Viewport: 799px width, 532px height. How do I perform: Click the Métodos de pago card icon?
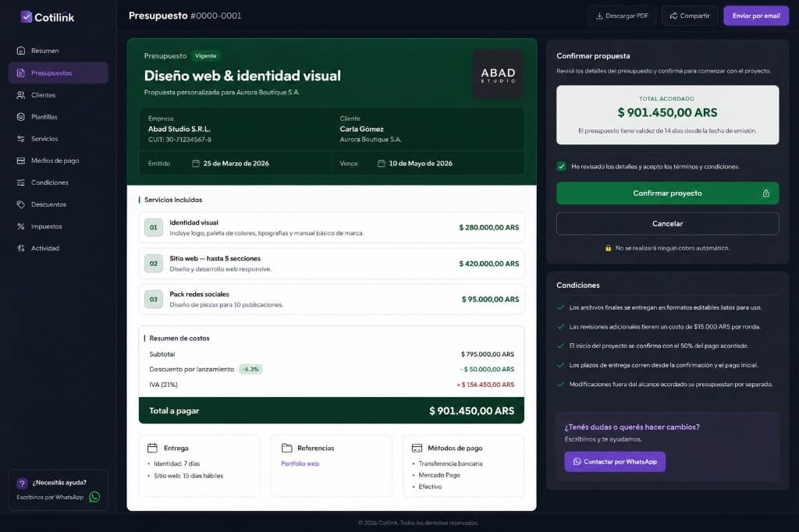(417, 448)
